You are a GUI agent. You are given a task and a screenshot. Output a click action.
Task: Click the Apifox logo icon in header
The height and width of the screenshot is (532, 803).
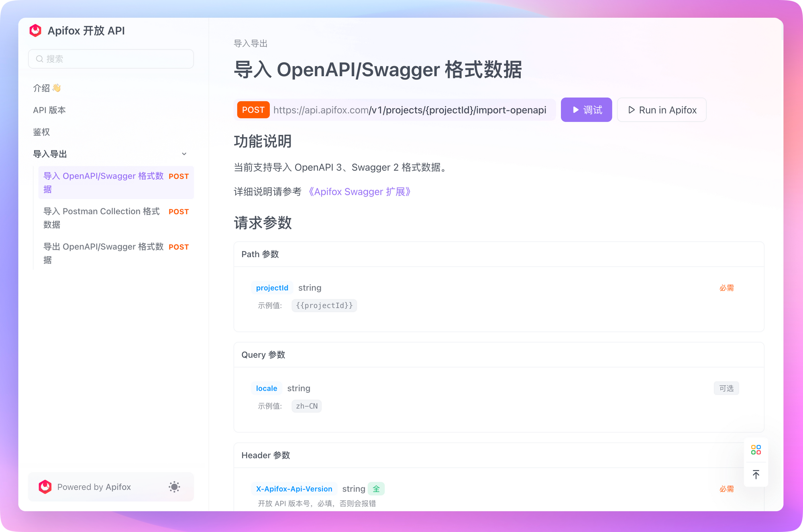[x=35, y=30]
